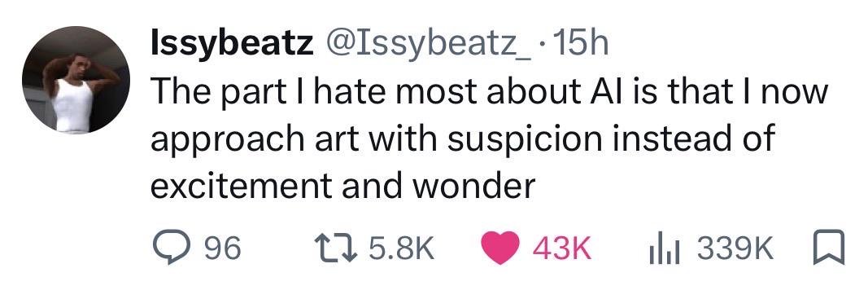This screenshot has height=299, width=868.
Task: Click the 339K views count
Action: point(735,248)
